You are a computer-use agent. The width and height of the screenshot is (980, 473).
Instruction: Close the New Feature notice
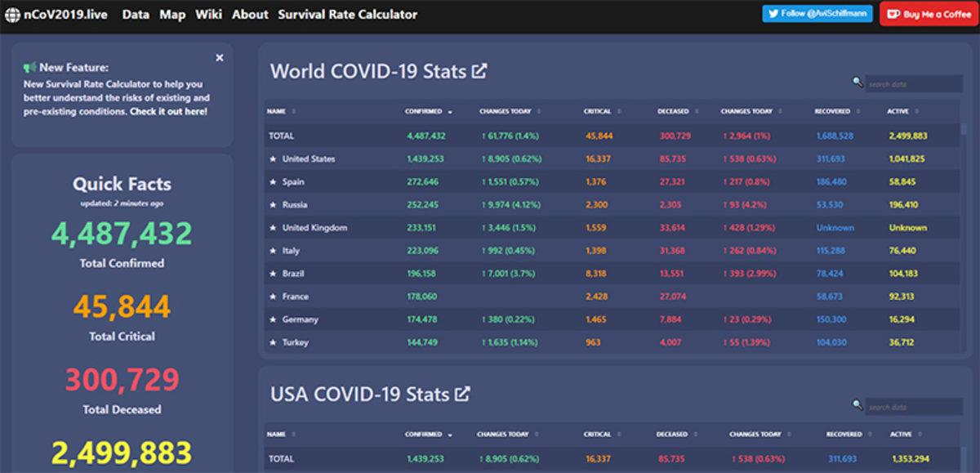tap(219, 58)
